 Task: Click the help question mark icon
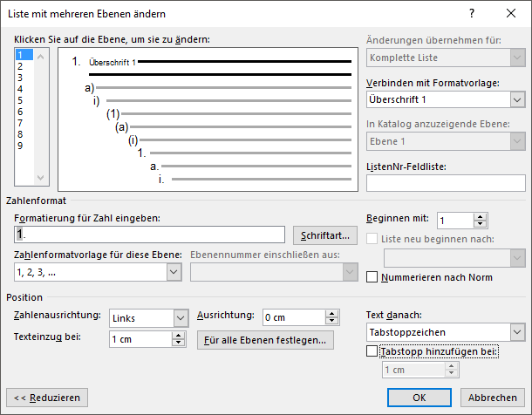tap(471, 14)
